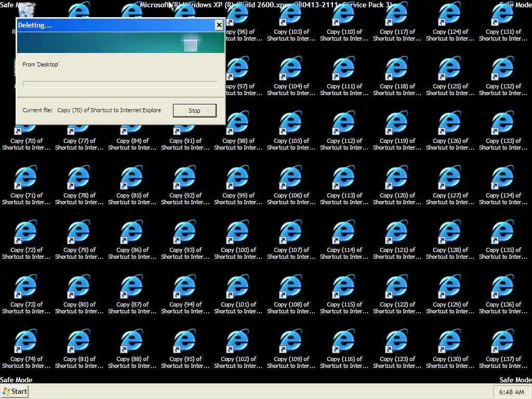Click the label text 'Copy (70) of Shortcut to Inter…'

click(x=26, y=144)
